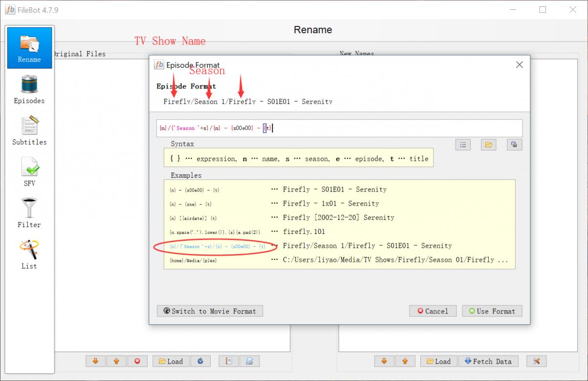The image size is (588, 381).
Task: Open the Subtitles panel
Action: coord(29,131)
